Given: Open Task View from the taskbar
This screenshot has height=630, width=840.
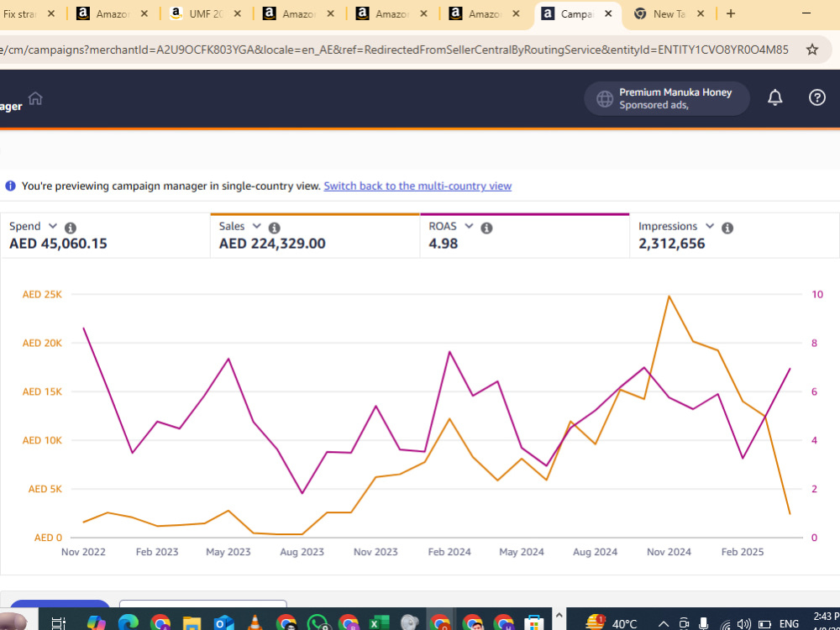Looking at the screenshot, I should [58, 623].
